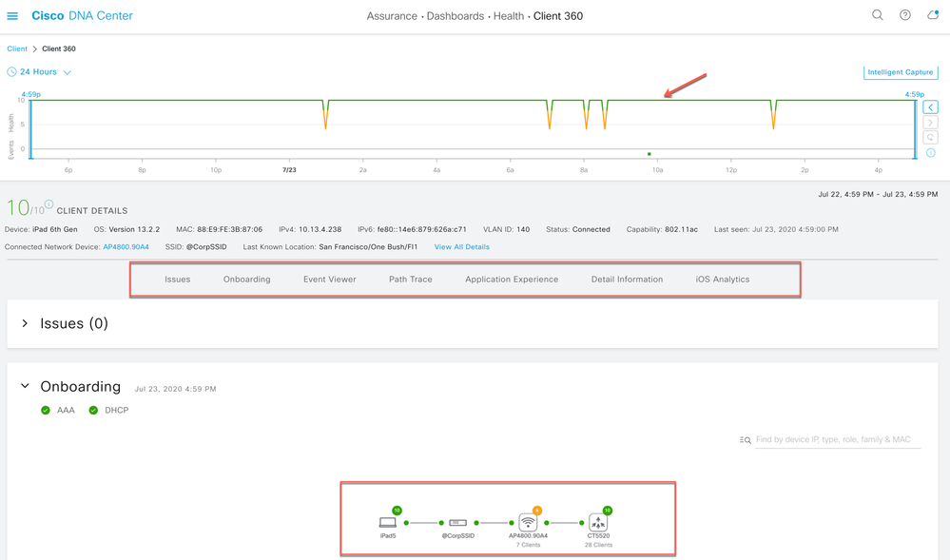The image size is (950, 560).
Task: Expand the Issues (0) section
Action: click(x=25, y=323)
